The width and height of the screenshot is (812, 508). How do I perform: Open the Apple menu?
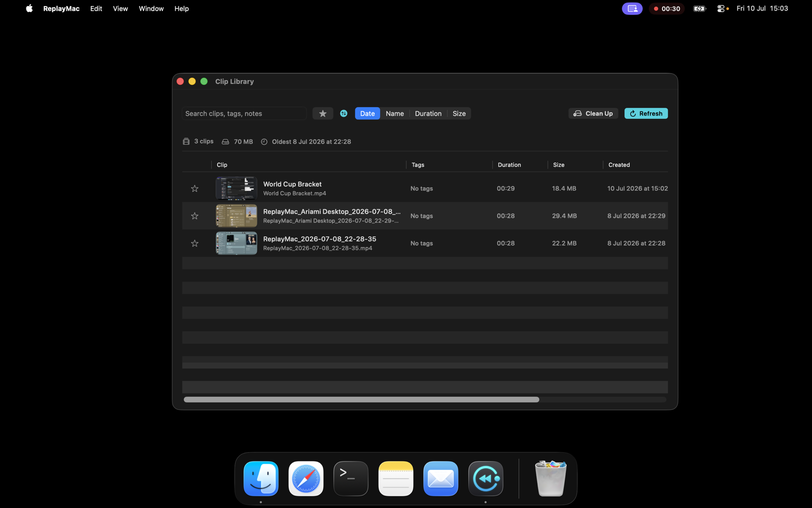click(29, 8)
